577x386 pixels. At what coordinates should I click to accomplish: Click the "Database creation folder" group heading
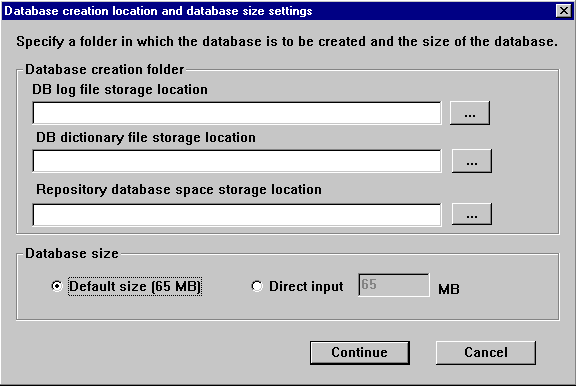[105, 70]
